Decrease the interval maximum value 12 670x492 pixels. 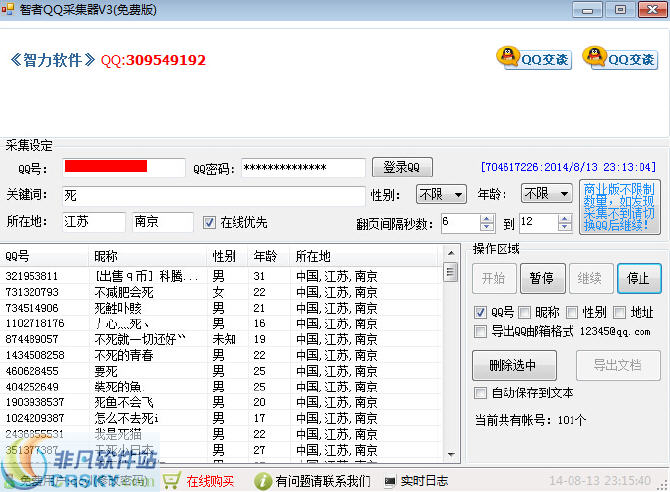(565, 227)
